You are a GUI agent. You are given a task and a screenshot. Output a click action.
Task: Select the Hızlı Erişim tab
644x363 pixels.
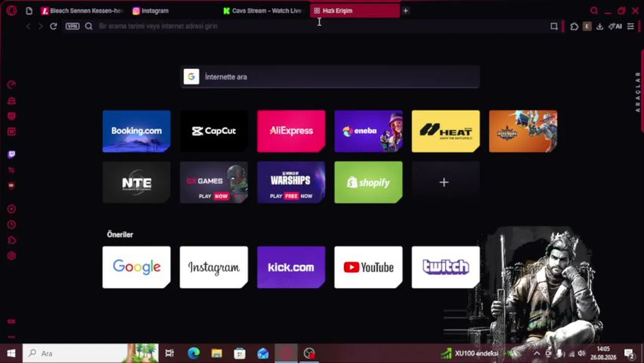coord(355,11)
